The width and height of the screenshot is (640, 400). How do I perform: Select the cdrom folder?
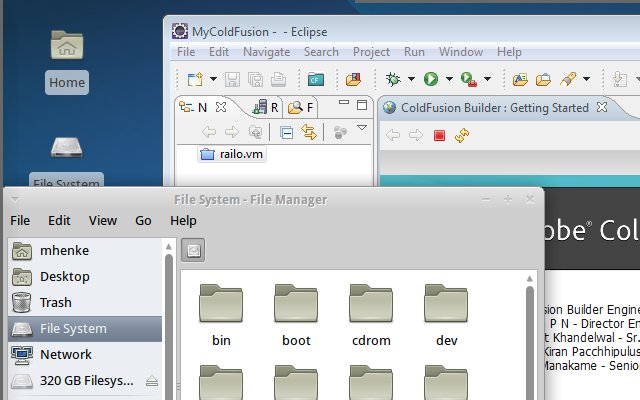coord(371,315)
